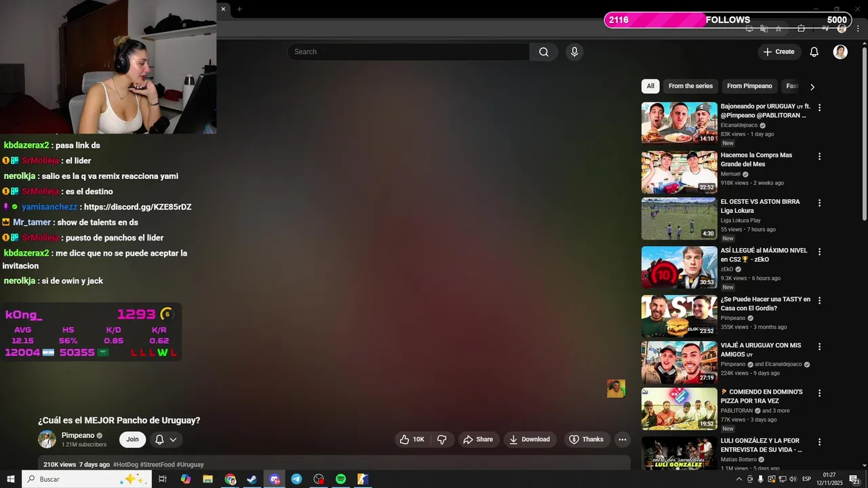Download the video
Viewport: 868px width, 488px height.
[x=530, y=440]
